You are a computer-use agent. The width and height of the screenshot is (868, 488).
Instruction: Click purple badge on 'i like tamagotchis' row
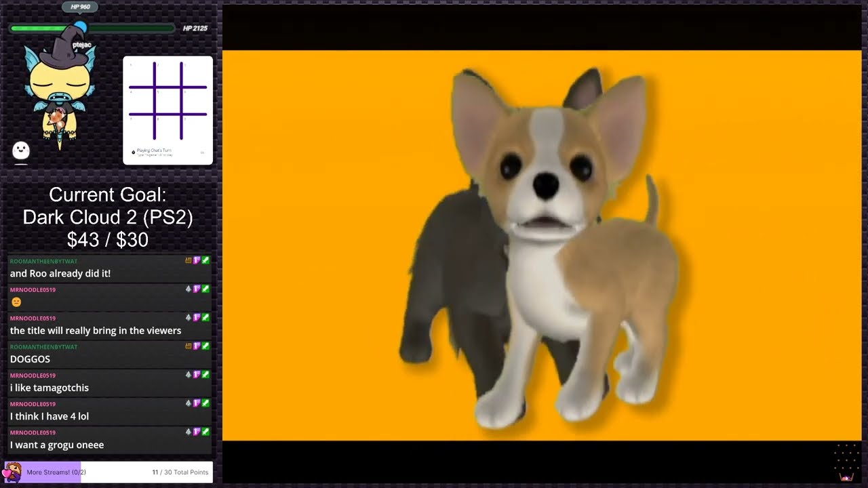197,374
